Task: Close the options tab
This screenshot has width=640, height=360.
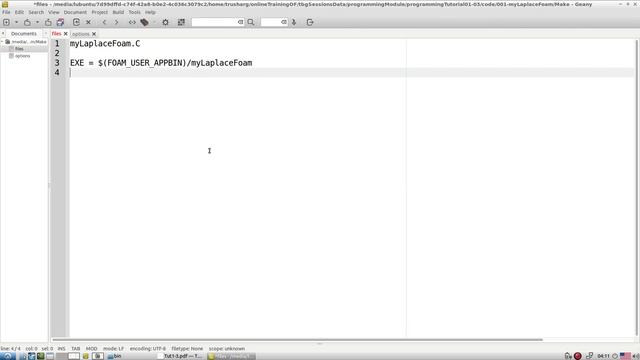Action: point(94,34)
